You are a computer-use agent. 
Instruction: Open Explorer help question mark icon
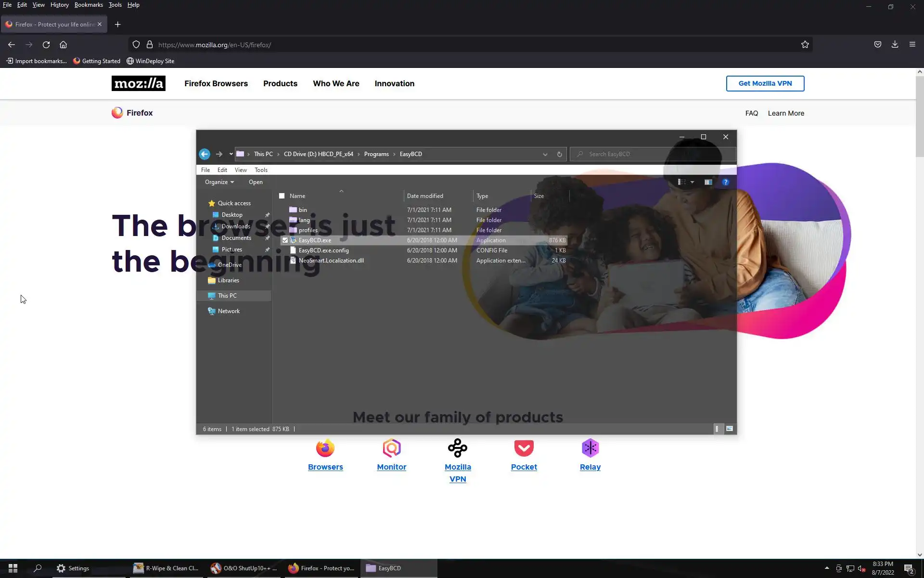click(725, 182)
